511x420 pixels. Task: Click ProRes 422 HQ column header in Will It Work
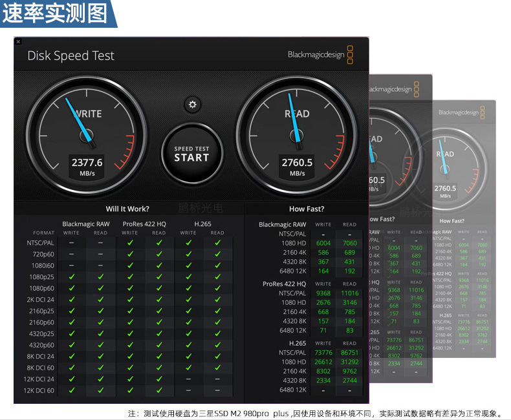(x=144, y=224)
